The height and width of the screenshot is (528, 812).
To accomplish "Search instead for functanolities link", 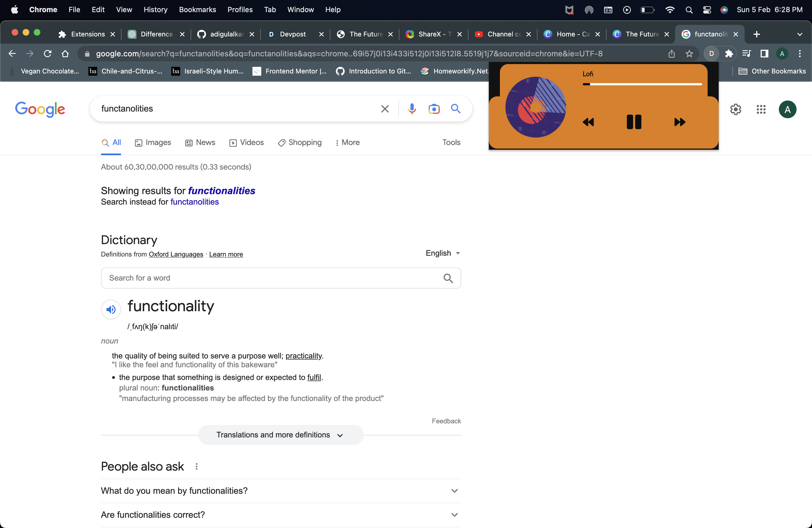I will point(194,202).
